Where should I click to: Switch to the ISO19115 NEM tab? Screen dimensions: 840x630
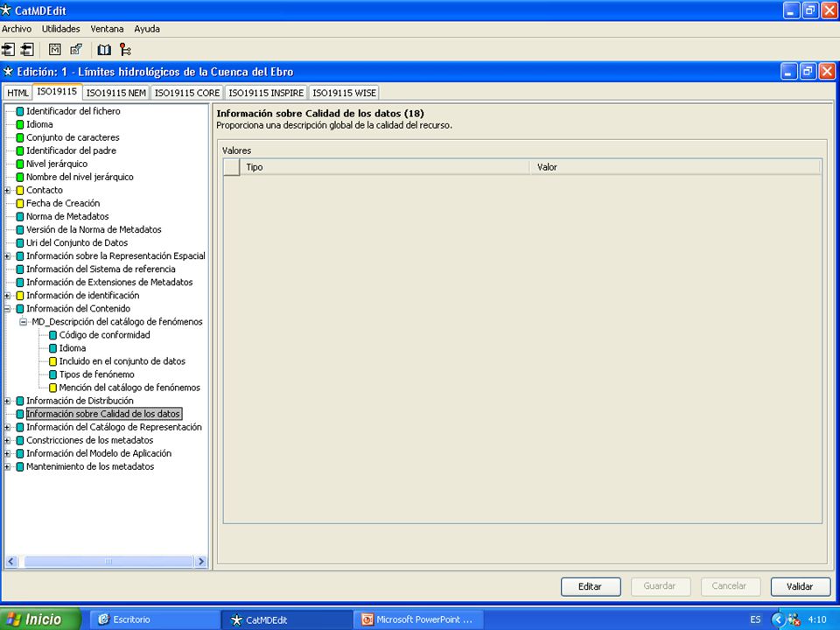[x=116, y=93]
